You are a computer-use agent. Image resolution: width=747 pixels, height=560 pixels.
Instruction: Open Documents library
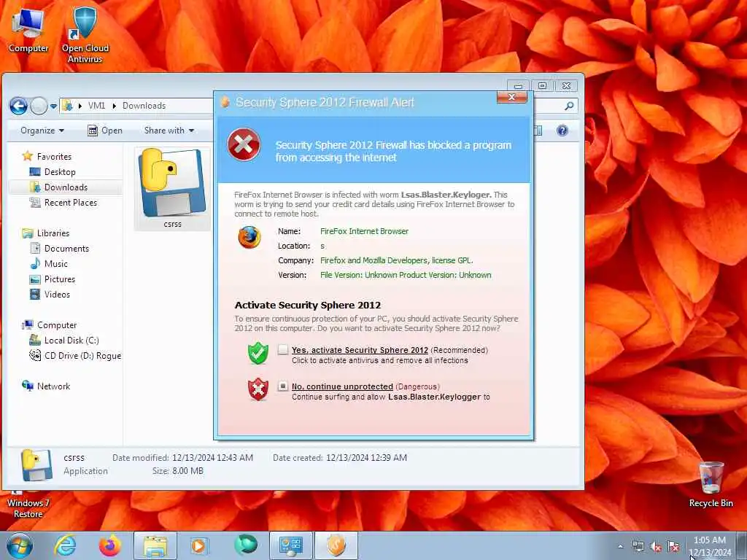(66, 249)
